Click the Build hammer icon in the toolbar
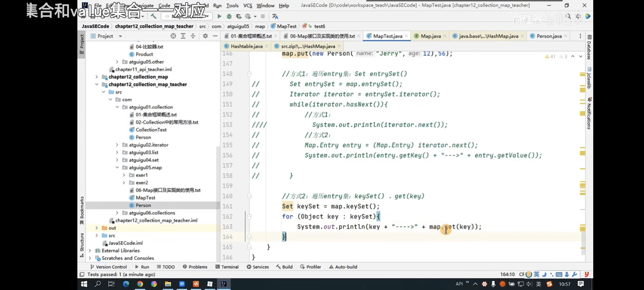Image resolution: width=644 pixels, height=290 pixels. click(153, 16)
